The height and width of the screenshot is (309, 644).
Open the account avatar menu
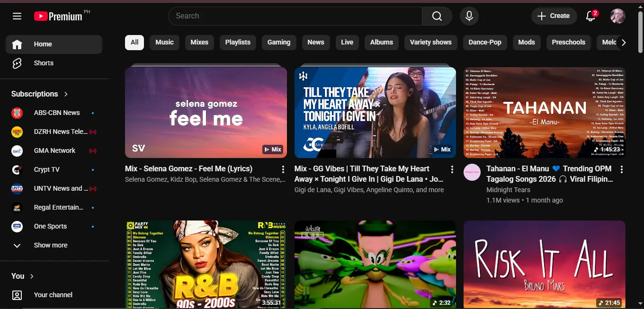point(618,16)
